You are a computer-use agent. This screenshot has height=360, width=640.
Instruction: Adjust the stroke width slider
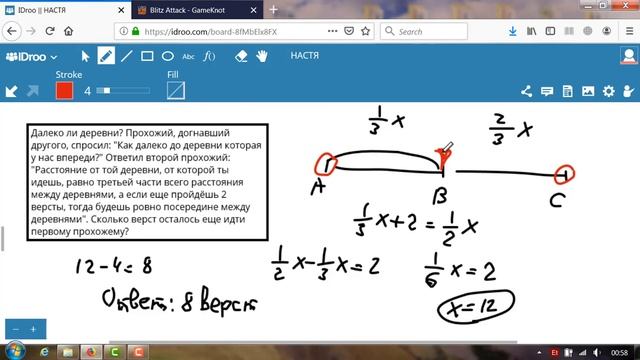click(123, 91)
